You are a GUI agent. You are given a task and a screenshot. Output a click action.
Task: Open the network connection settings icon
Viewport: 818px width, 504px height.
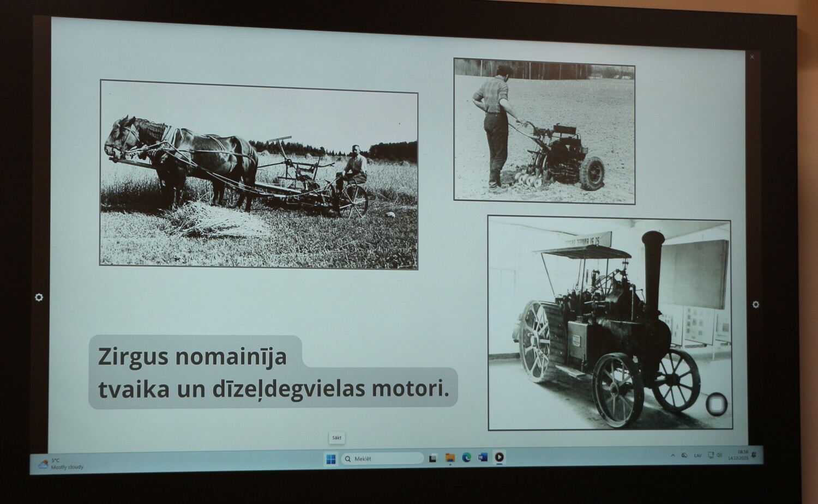tap(711, 455)
